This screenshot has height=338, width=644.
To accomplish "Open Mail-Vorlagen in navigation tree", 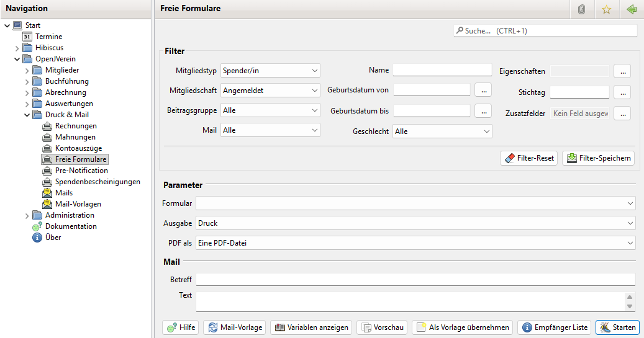I will (x=78, y=204).
